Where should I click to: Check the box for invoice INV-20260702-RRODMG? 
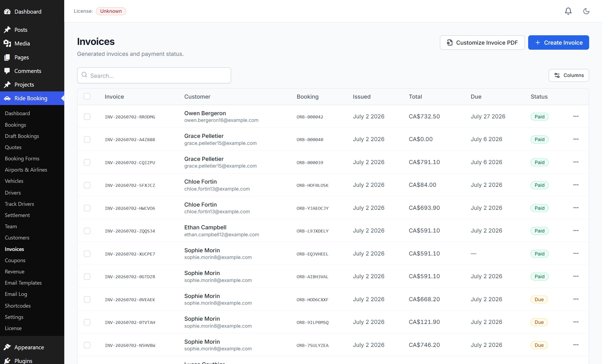tap(87, 117)
